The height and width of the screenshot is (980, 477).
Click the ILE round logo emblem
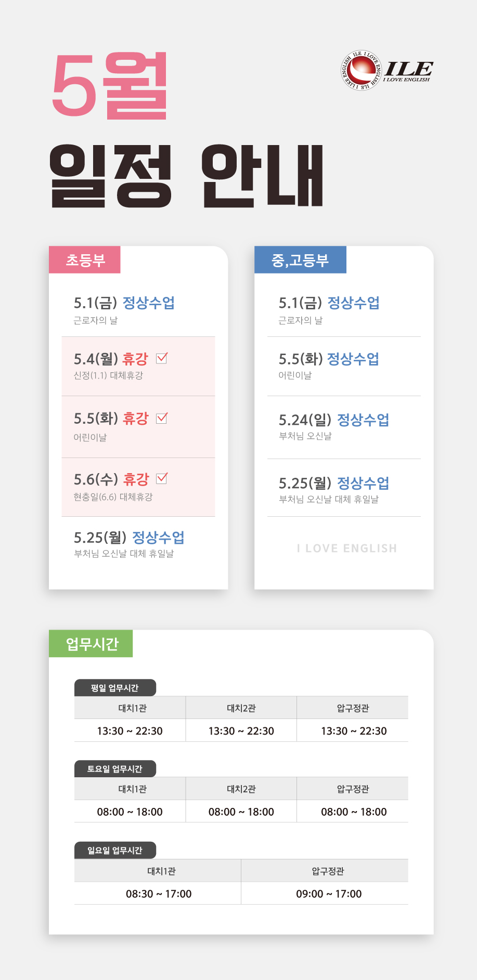click(362, 71)
